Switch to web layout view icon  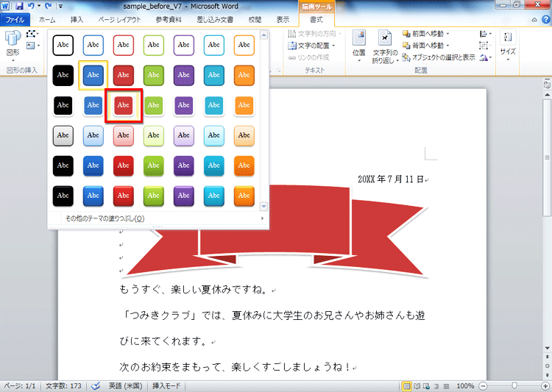[x=426, y=386]
